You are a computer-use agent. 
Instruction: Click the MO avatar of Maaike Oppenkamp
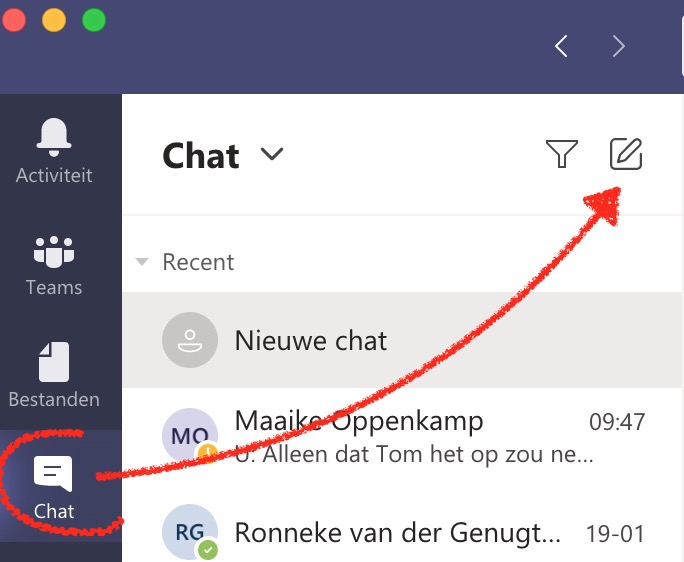point(190,435)
